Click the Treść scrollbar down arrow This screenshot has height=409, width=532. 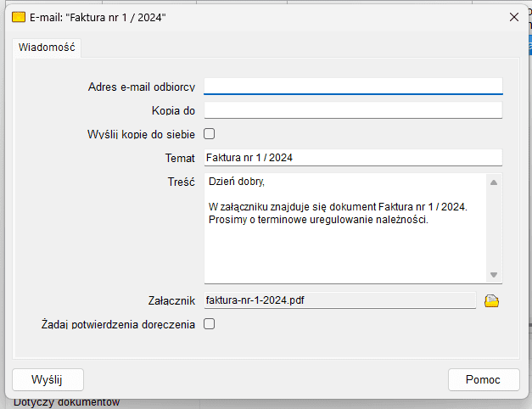494,275
